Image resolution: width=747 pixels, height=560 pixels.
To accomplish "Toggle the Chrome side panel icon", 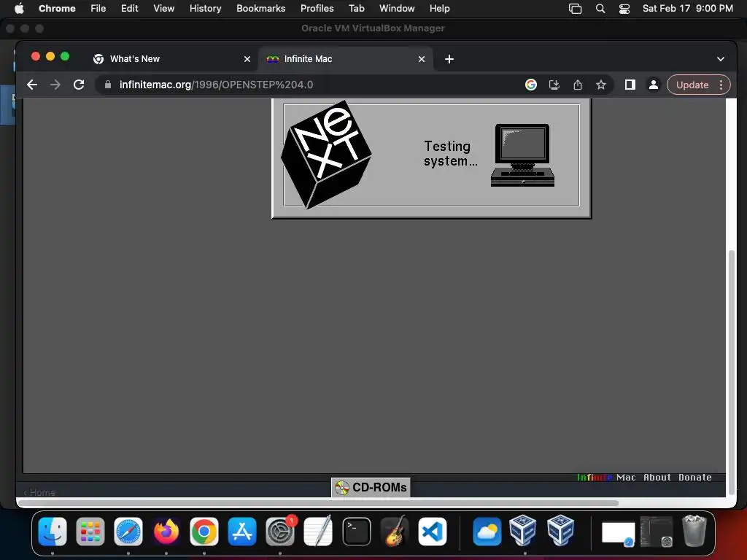I will [x=630, y=85].
